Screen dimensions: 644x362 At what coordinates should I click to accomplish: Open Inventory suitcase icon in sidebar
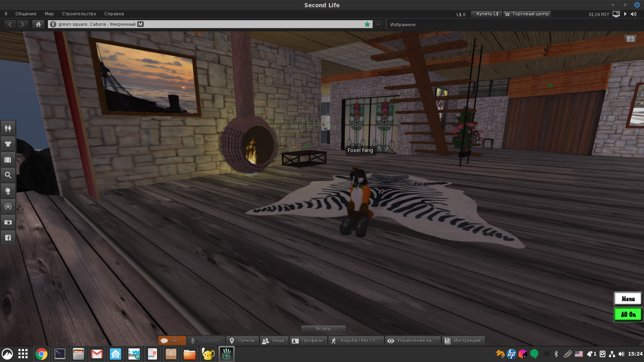coord(8,160)
